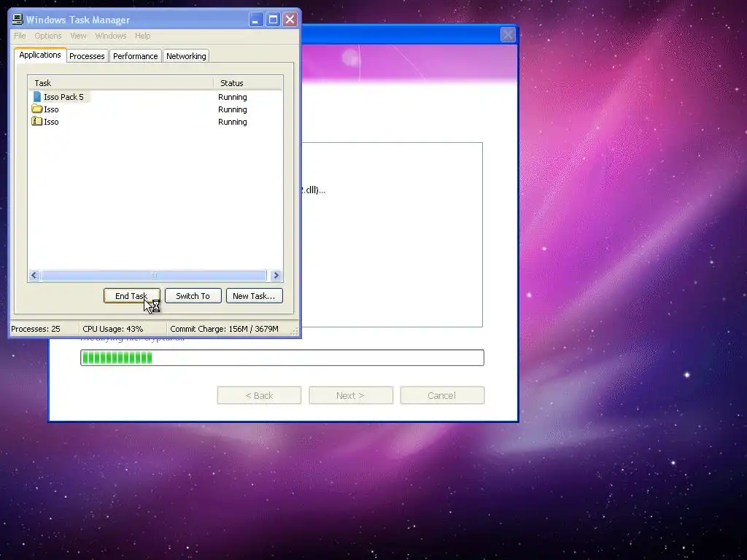Close the Task Manager window
The height and width of the screenshot is (560, 747).
(x=290, y=20)
